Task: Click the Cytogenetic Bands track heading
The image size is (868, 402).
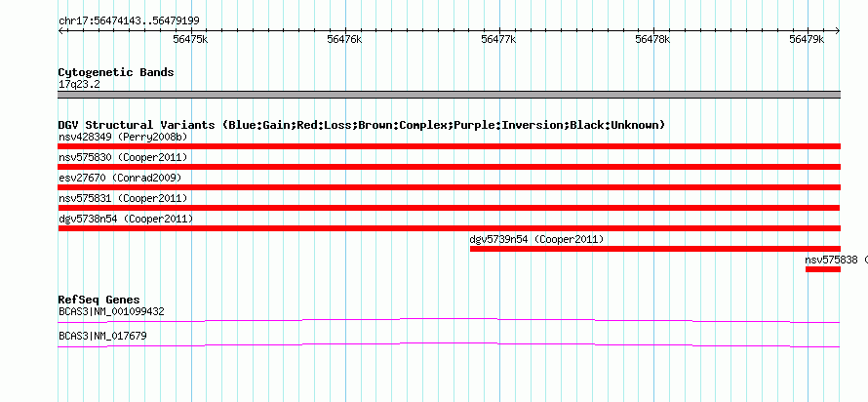Action: click(x=116, y=72)
